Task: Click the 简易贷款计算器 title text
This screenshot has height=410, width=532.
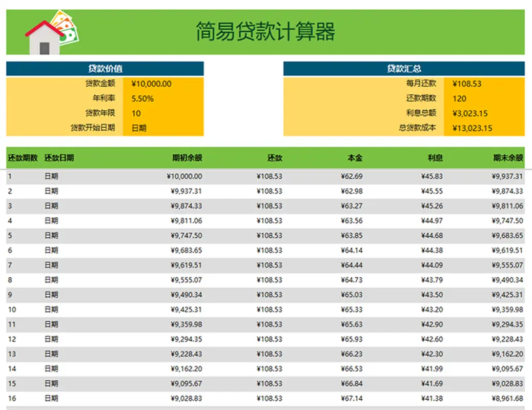Action: (265, 32)
